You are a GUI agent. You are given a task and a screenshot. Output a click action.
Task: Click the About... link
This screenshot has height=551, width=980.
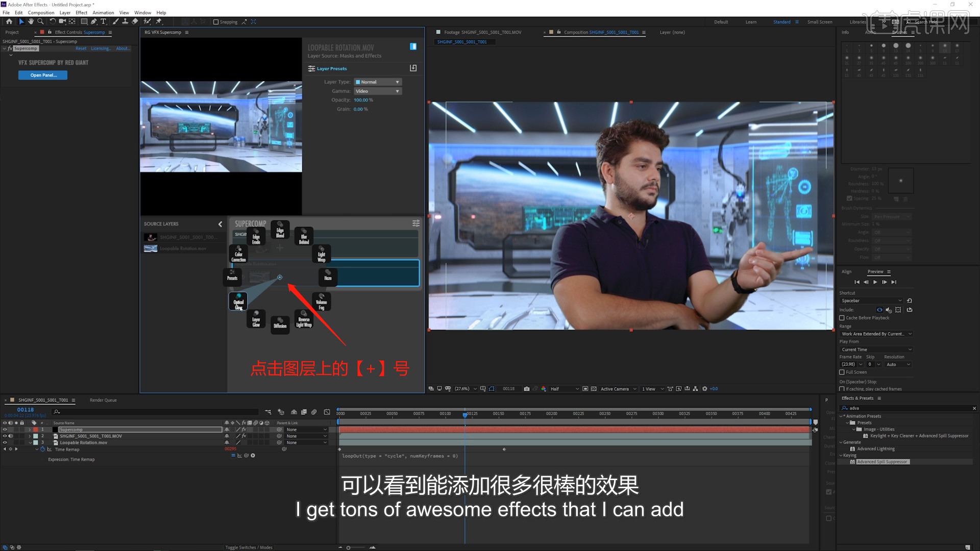122,48
